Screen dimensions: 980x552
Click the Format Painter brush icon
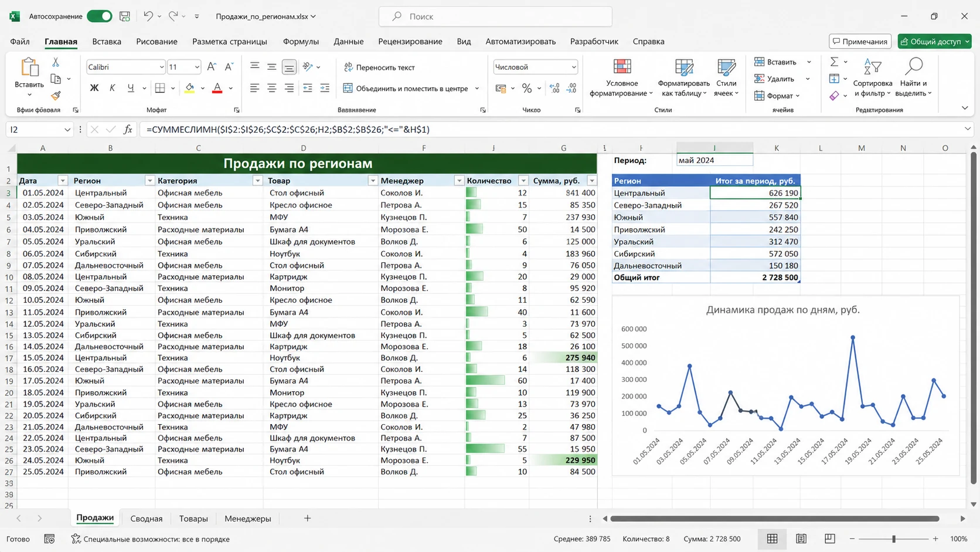(x=56, y=95)
